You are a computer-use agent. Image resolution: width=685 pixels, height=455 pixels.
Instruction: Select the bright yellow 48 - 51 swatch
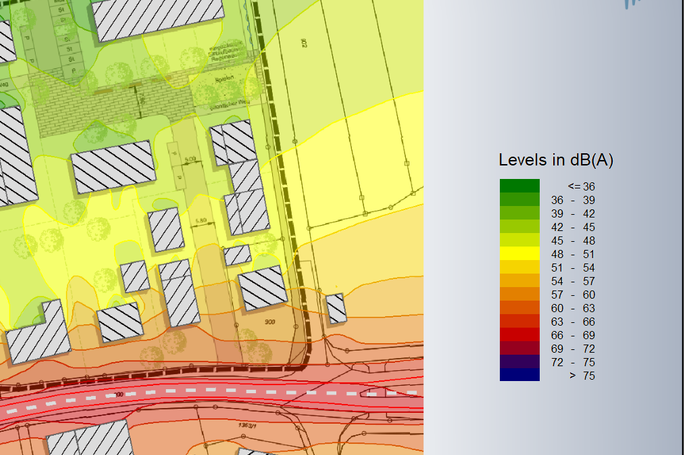(x=520, y=253)
